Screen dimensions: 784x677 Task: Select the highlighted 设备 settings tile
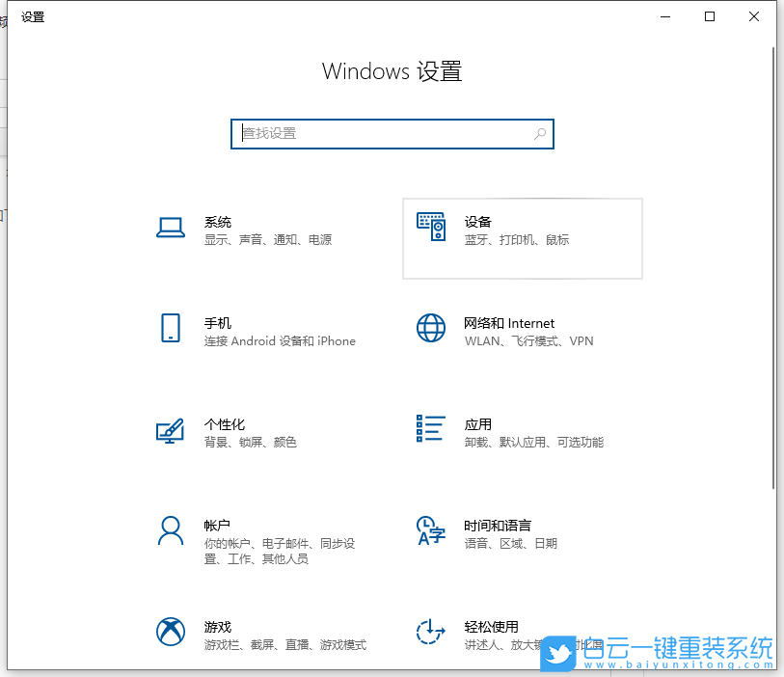[x=521, y=238]
